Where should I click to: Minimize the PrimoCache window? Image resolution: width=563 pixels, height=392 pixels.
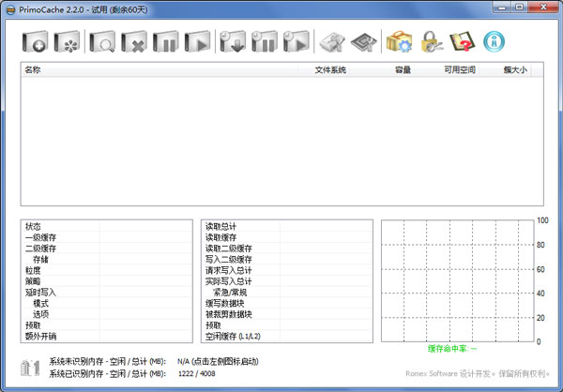tap(502, 8)
